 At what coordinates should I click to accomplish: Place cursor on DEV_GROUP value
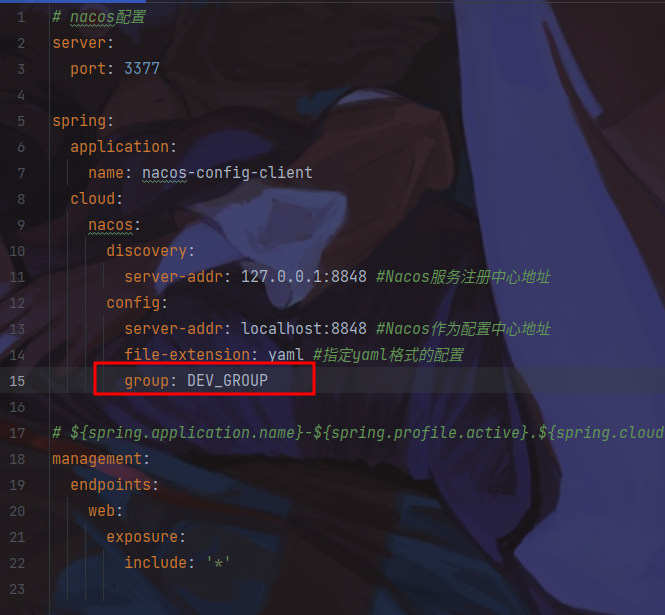[227, 380]
